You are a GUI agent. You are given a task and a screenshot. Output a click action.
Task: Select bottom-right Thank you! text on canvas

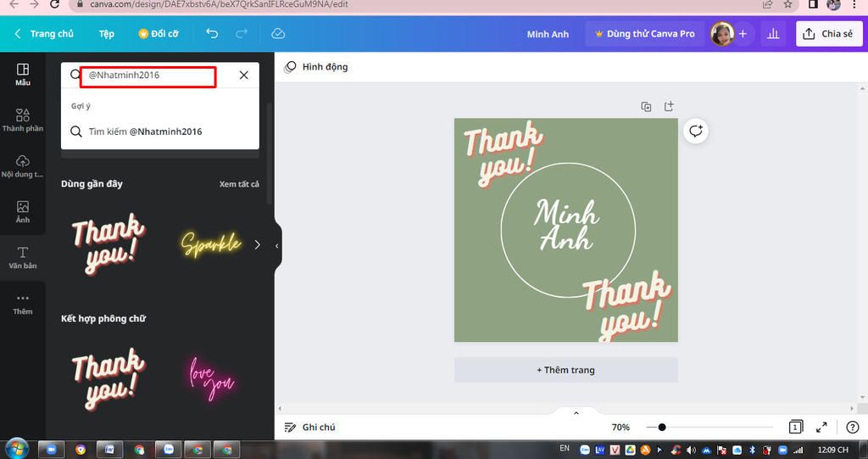tap(626, 305)
